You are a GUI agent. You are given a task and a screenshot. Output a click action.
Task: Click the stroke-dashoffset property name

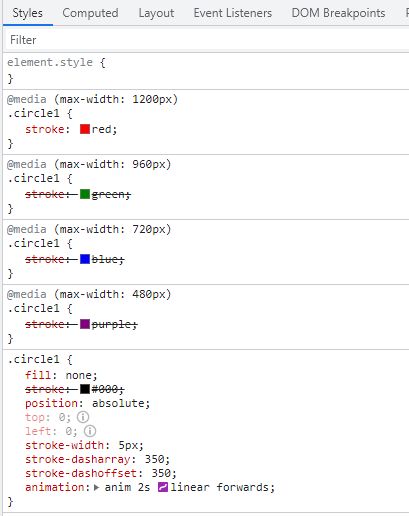[81, 473]
